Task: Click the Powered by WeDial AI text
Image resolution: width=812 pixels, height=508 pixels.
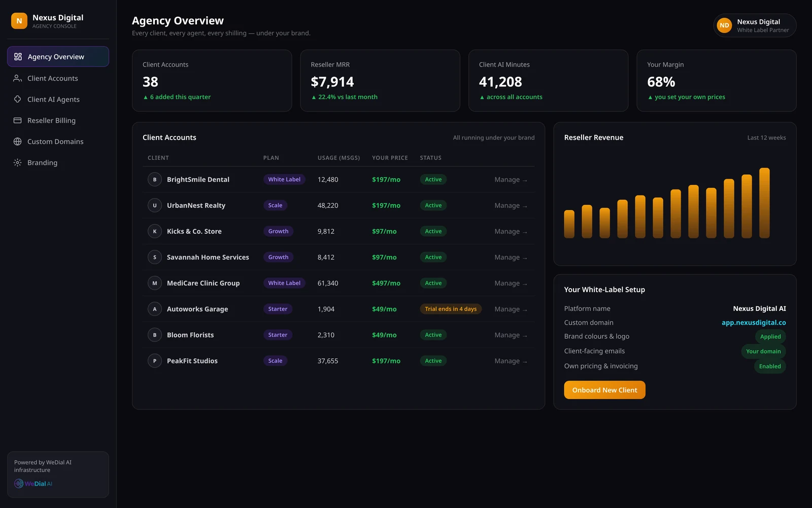Action: tap(43, 466)
